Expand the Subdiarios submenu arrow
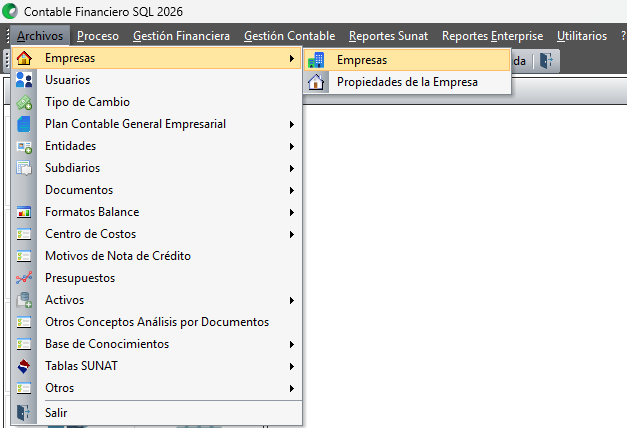This screenshot has height=428, width=627. 292,168
